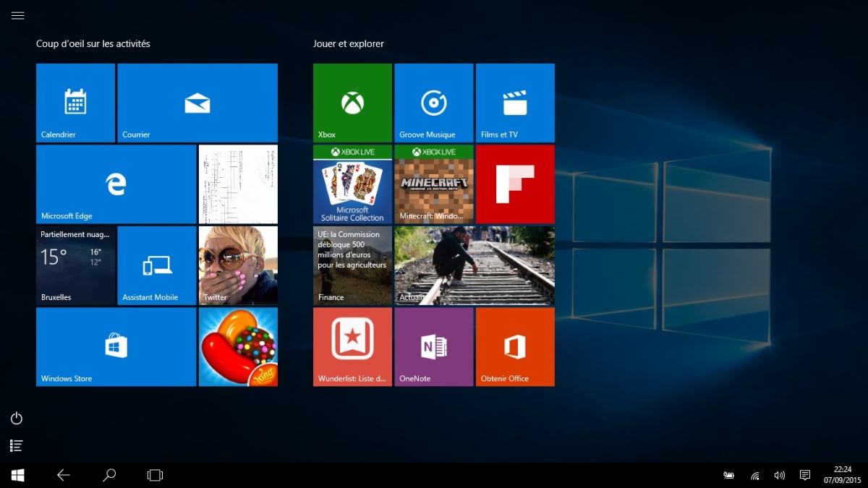Launch Microsoft Edge tile
Screen dimensions: 868x488
[x=116, y=184]
